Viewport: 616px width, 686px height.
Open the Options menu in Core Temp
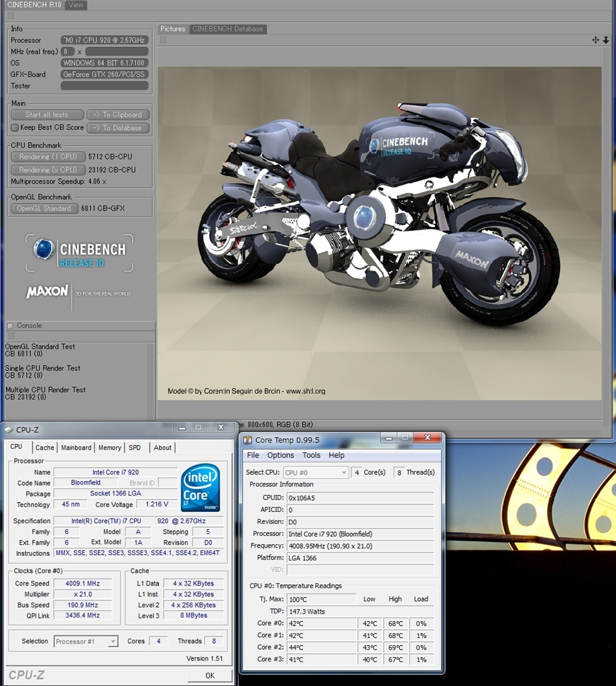(280, 455)
